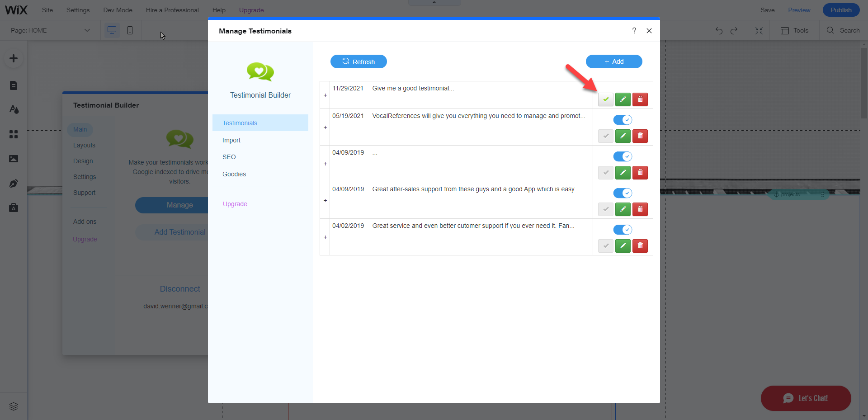Select the Testimonials tab in dialog

(x=260, y=123)
